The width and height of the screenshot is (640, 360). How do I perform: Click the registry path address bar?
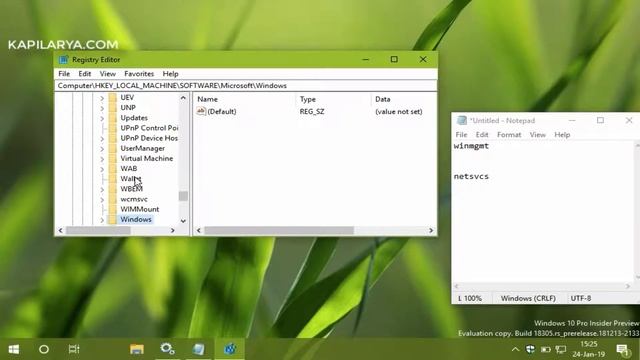pyautogui.click(x=246, y=86)
